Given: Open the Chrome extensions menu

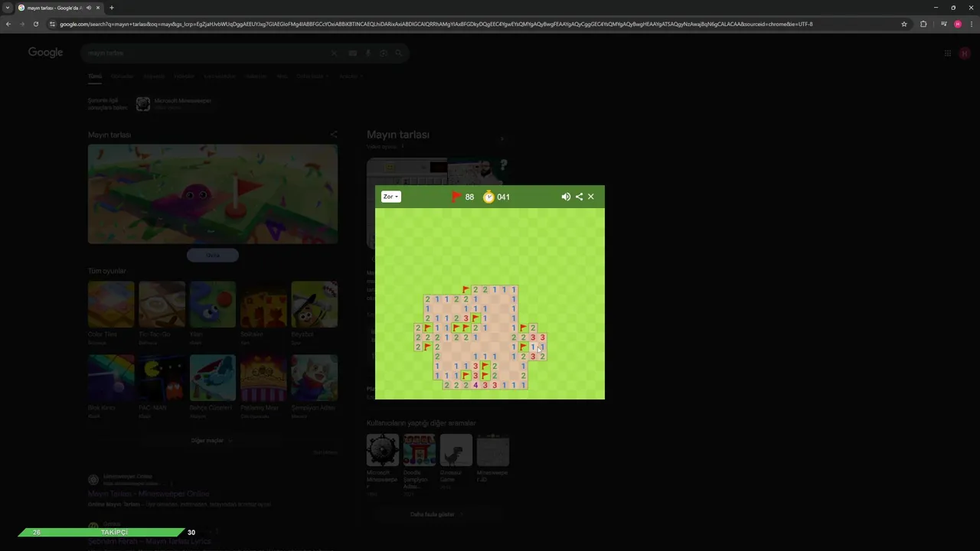Looking at the screenshot, I should 923,24.
